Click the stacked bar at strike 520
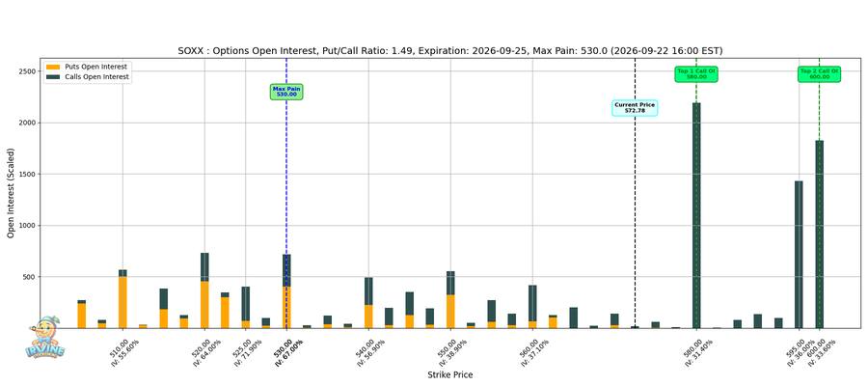 (204, 290)
